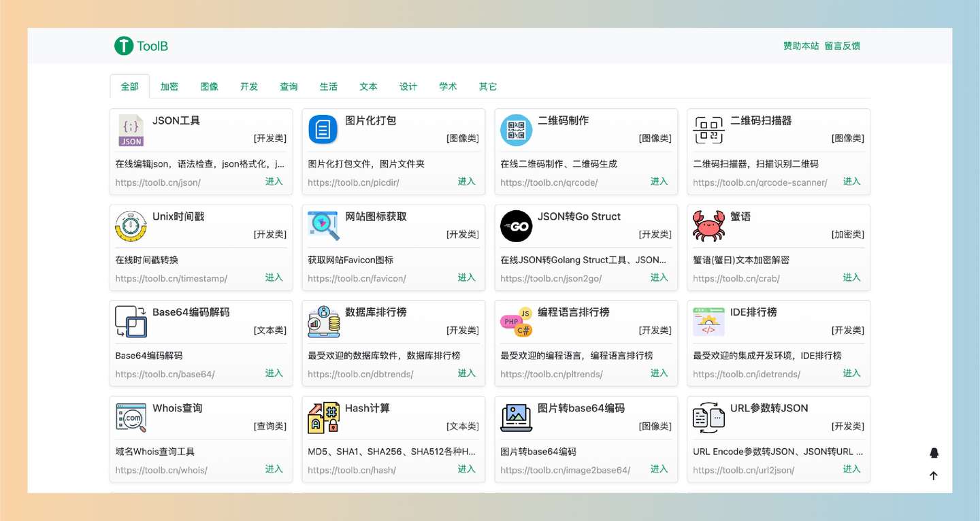The image size is (980, 521).
Task: Click the 留言反馈 link
Action: [x=843, y=46]
